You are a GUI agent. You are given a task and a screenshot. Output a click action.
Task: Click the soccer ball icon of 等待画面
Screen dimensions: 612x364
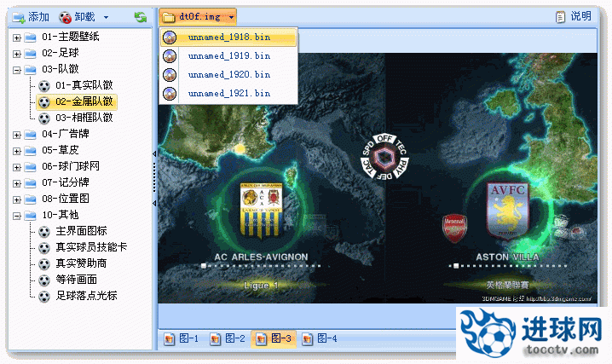(x=44, y=280)
